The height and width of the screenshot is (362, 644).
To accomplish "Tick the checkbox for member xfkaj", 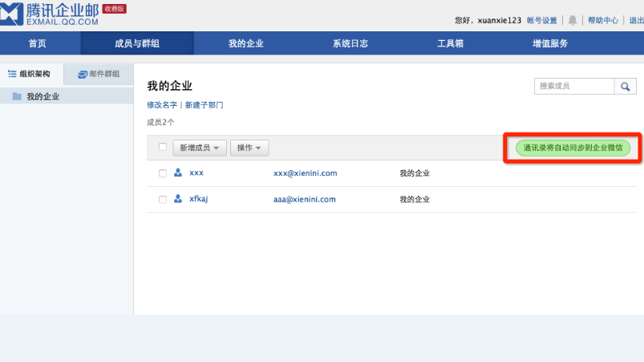I will [x=163, y=200].
